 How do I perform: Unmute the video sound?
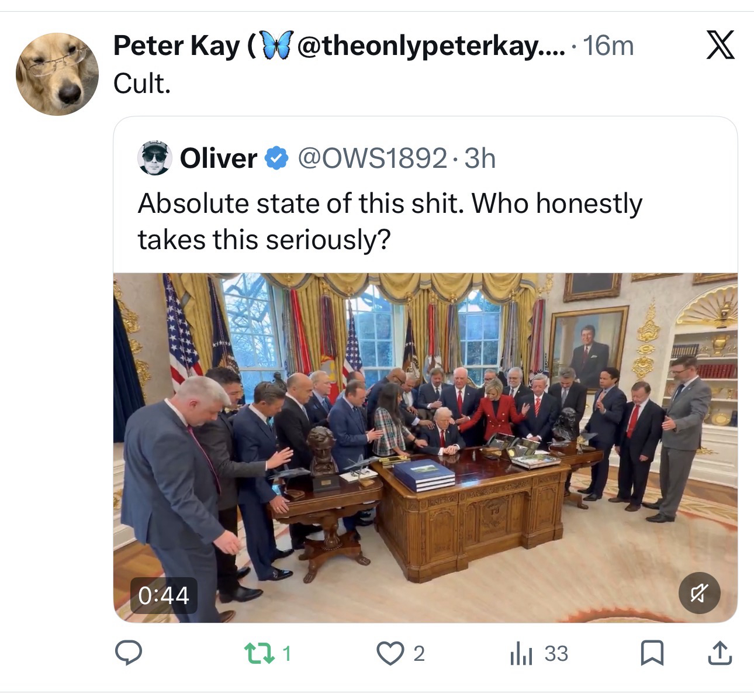pyautogui.click(x=699, y=594)
